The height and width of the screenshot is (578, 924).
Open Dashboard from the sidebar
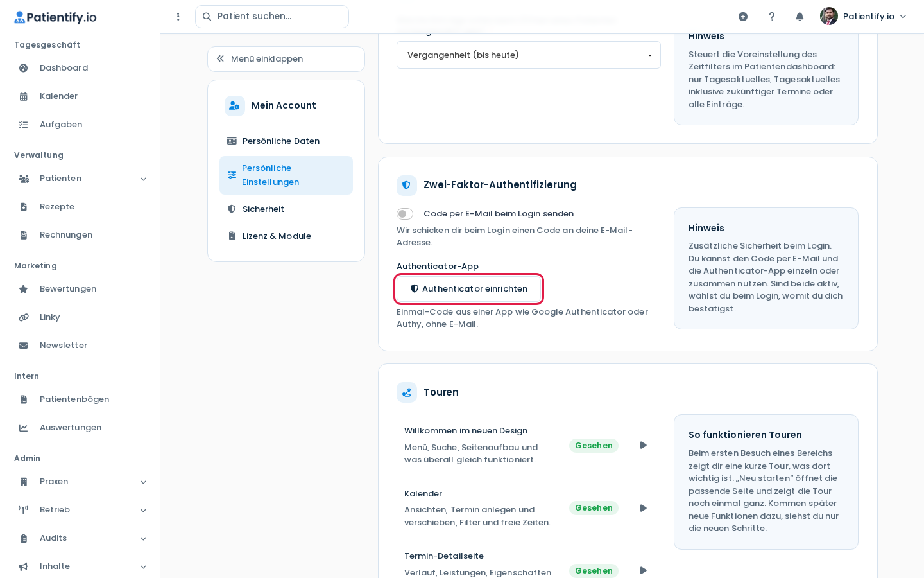point(80,68)
